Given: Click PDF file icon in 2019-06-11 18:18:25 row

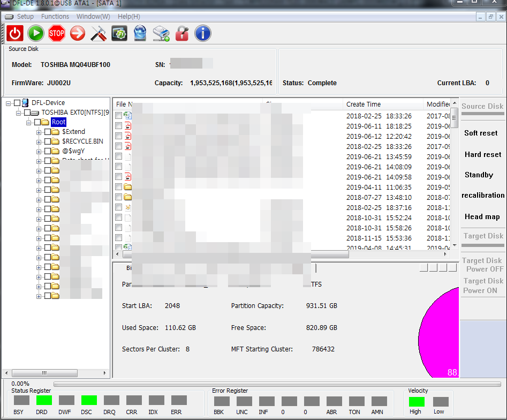Looking at the screenshot, I should click(128, 126).
